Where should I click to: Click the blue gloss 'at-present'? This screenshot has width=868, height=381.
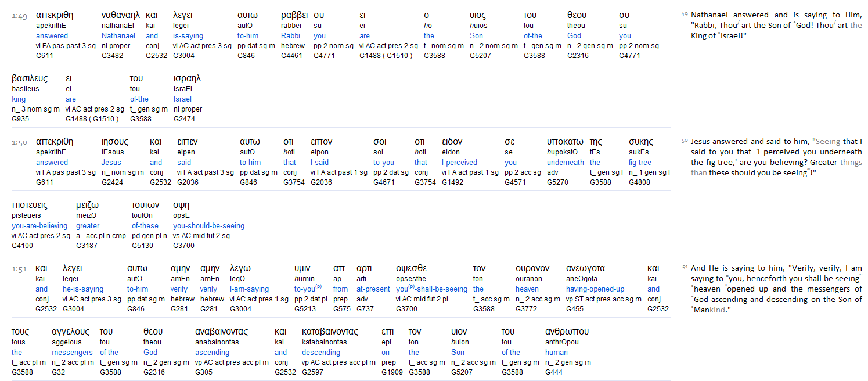373,289
